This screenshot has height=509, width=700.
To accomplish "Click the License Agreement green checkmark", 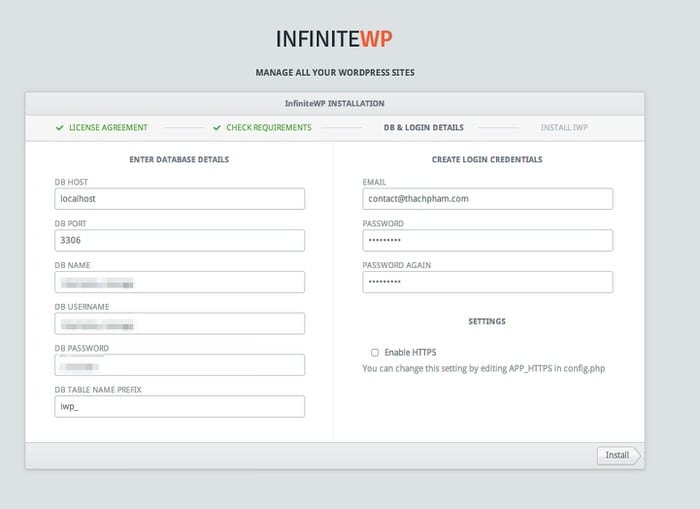I will coord(59,128).
